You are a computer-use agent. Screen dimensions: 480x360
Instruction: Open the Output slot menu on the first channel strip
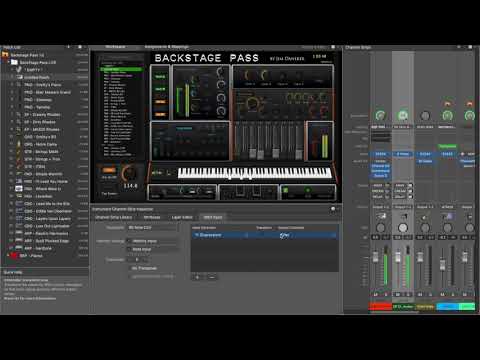pyautogui.click(x=380, y=207)
